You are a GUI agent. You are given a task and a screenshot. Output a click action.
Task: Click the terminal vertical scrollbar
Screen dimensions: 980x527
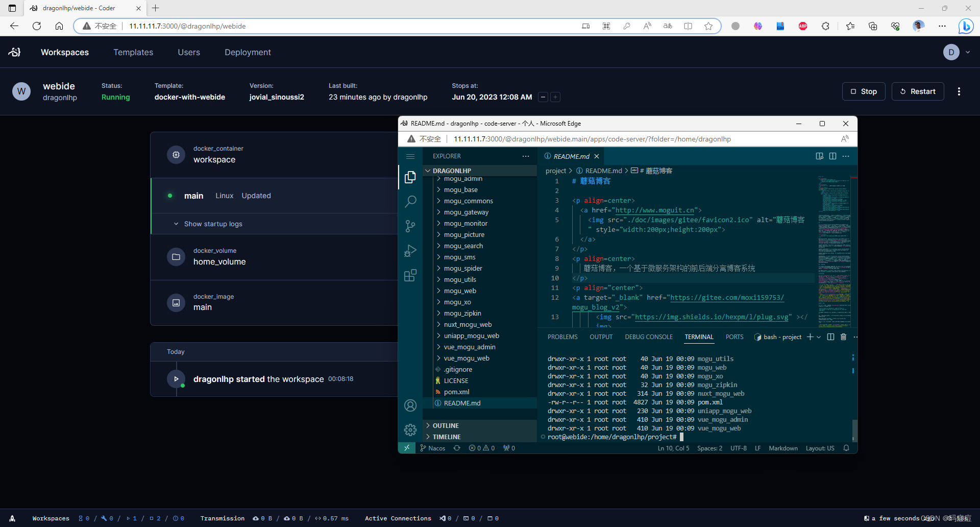(x=854, y=430)
